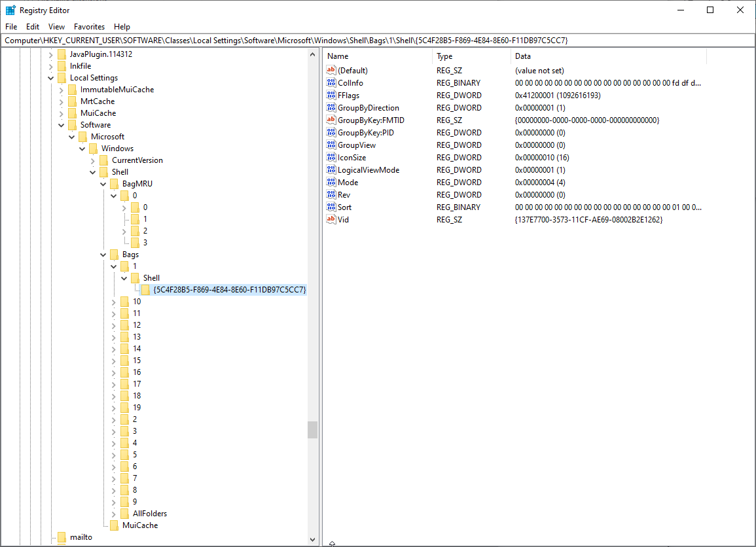The width and height of the screenshot is (756, 547).
Task: Click the GroupView value icon
Action: click(331, 145)
